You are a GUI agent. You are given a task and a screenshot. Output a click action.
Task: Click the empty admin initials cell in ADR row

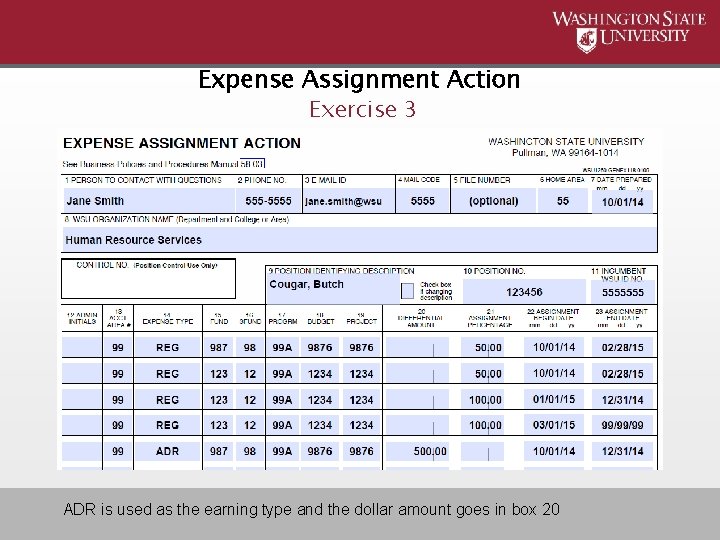click(82, 451)
